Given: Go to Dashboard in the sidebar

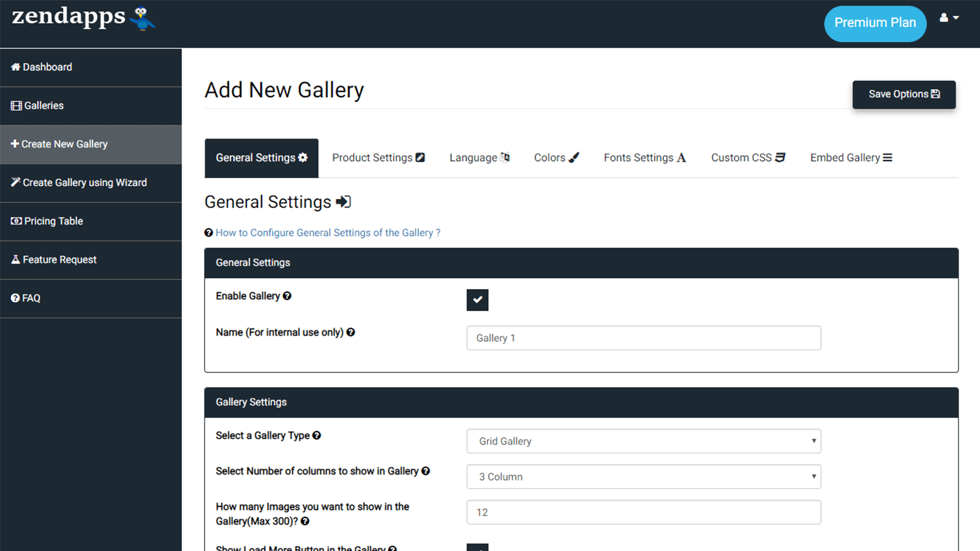Looking at the screenshot, I should click(x=91, y=67).
